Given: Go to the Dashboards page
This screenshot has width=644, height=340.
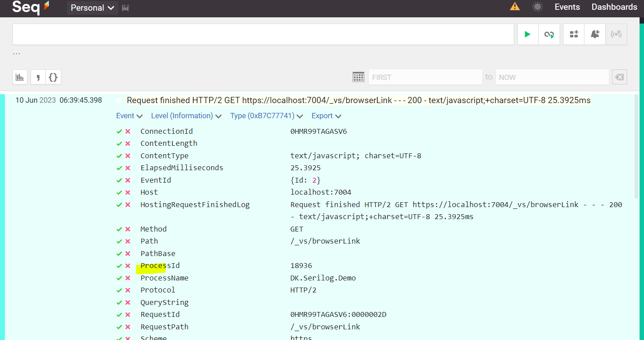Looking at the screenshot, I should 614,7.
